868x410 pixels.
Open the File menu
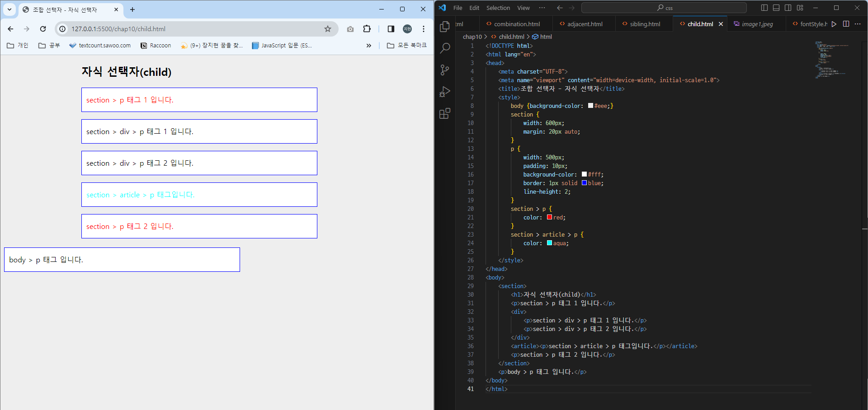[x=458, y=8]
